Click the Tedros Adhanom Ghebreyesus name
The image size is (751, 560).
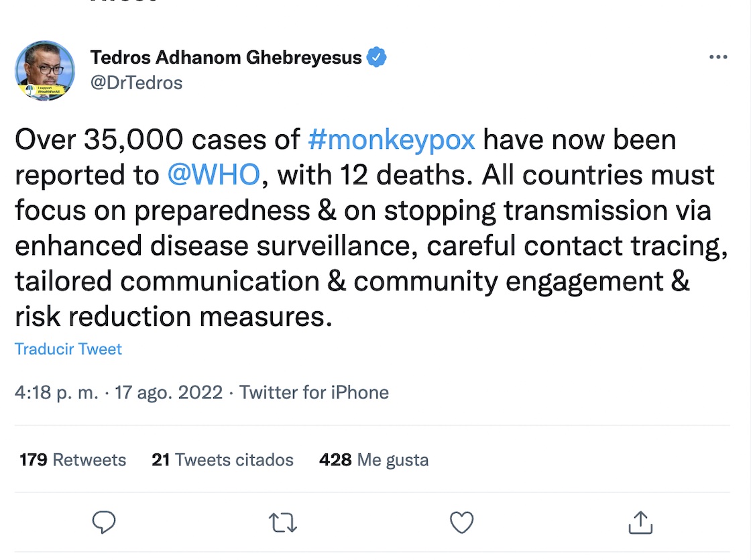[x=226, y=58]
